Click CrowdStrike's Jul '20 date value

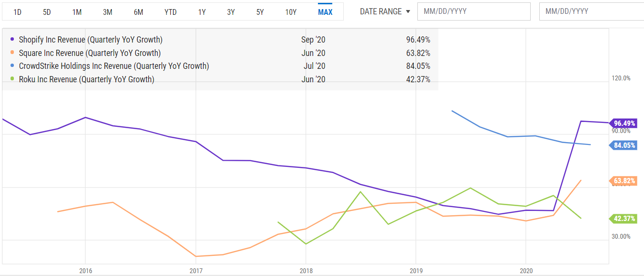[x=315, y=66]
